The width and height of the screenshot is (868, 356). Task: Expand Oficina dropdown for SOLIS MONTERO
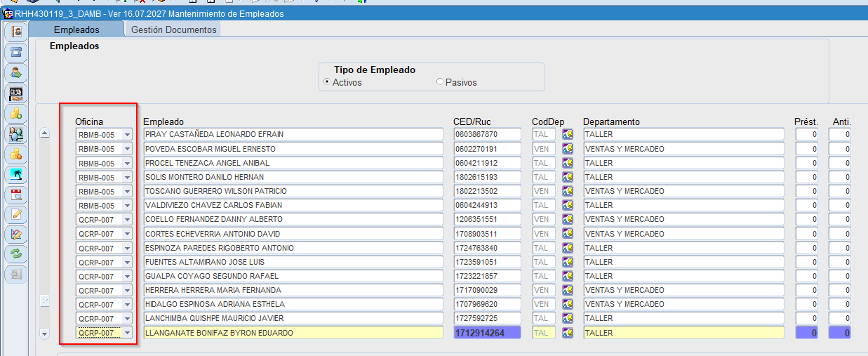127,177
